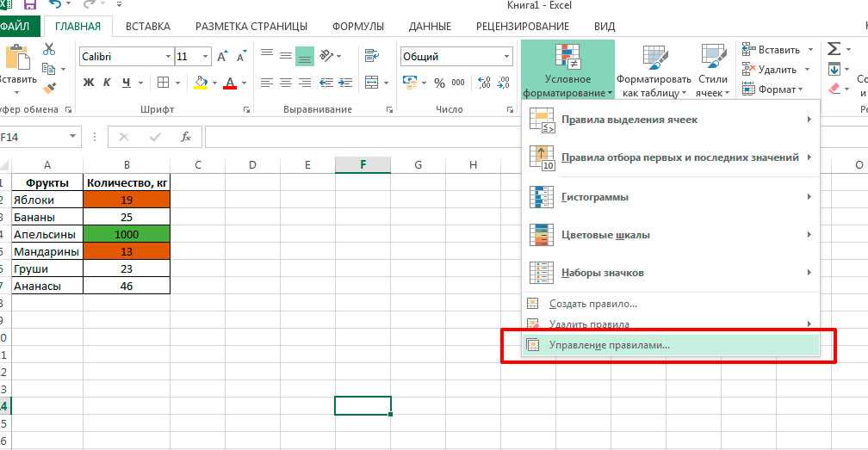Open Стили ячеек gallery

[713, 70]
